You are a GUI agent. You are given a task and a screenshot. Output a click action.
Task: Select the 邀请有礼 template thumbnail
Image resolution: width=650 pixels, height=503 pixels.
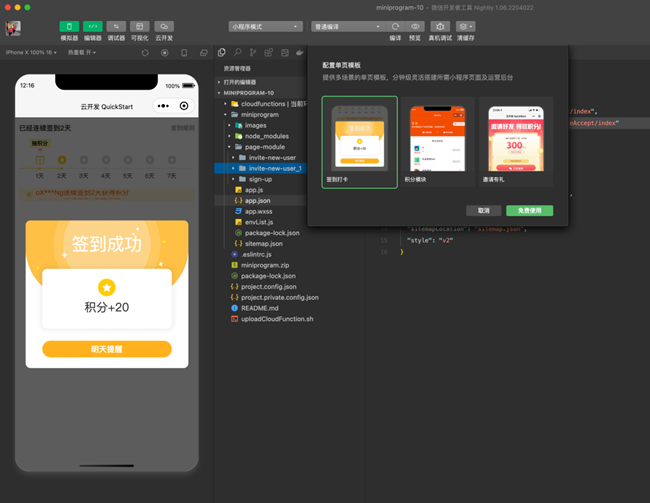click(515, 142)
